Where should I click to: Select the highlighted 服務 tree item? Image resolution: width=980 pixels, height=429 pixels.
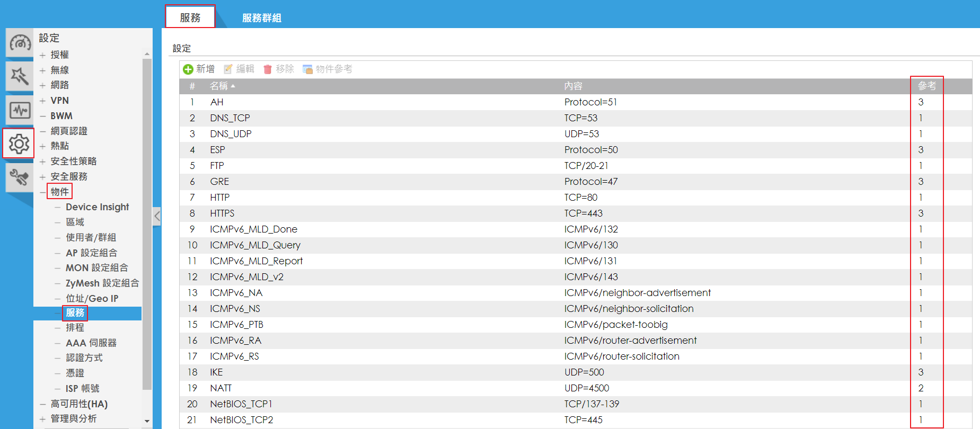75,313
